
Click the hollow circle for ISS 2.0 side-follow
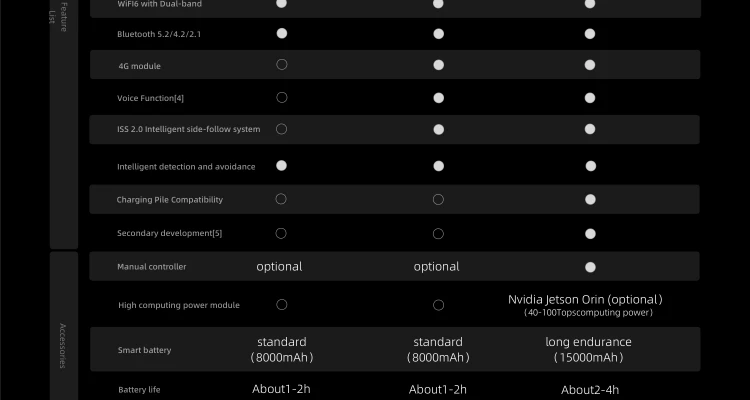pyautogui.click(x=281, y=129)
